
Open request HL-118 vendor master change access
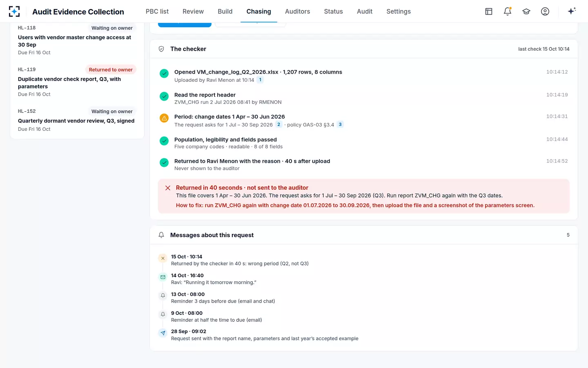tap(77, 40)
